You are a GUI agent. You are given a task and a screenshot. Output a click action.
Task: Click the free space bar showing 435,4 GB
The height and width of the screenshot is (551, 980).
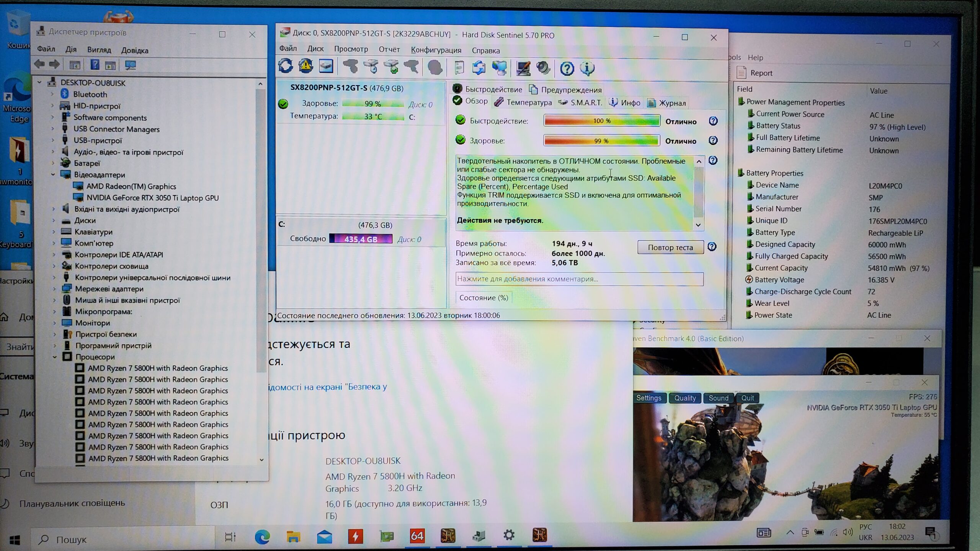pyautogui.click(x=361, y=239)
